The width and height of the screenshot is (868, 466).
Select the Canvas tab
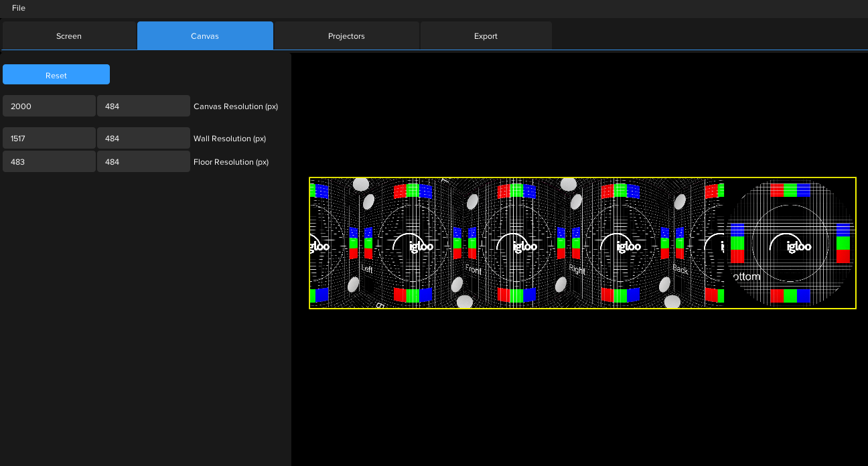pos(205,36)
